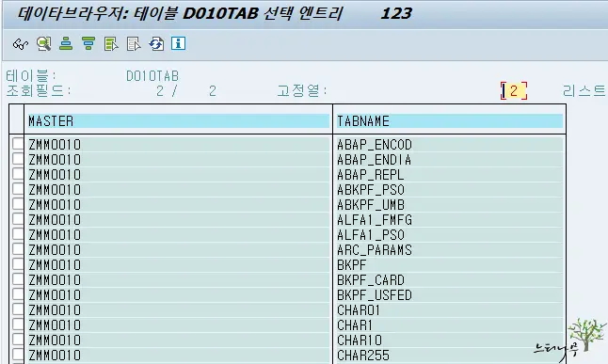The width and height of the screenshot is (608, 364).
Task: Check the box beside ABKPF_PSO
Action: 18,189
